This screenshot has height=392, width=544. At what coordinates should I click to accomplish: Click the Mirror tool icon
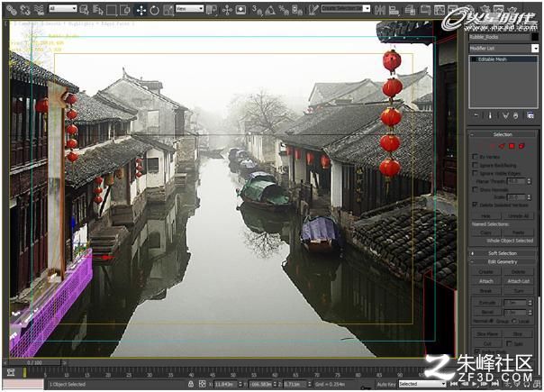tap(380, 10)
